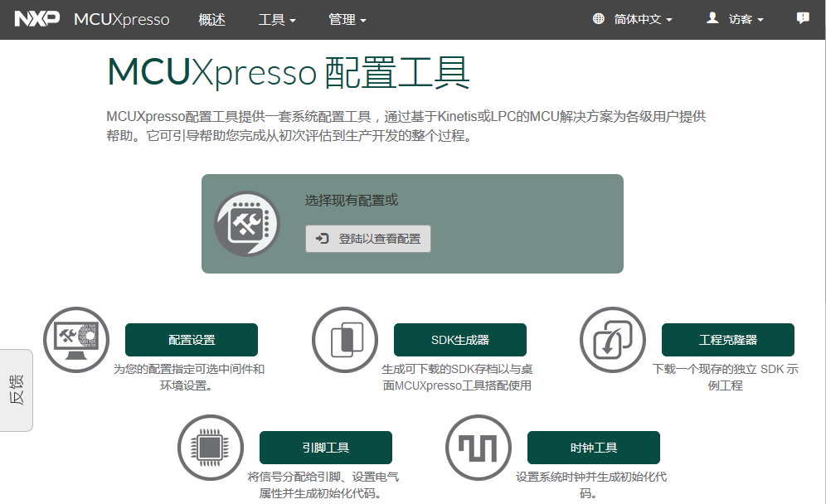Click the intro paragraph mentioning Kinetis或LPC

coord(406,126)
